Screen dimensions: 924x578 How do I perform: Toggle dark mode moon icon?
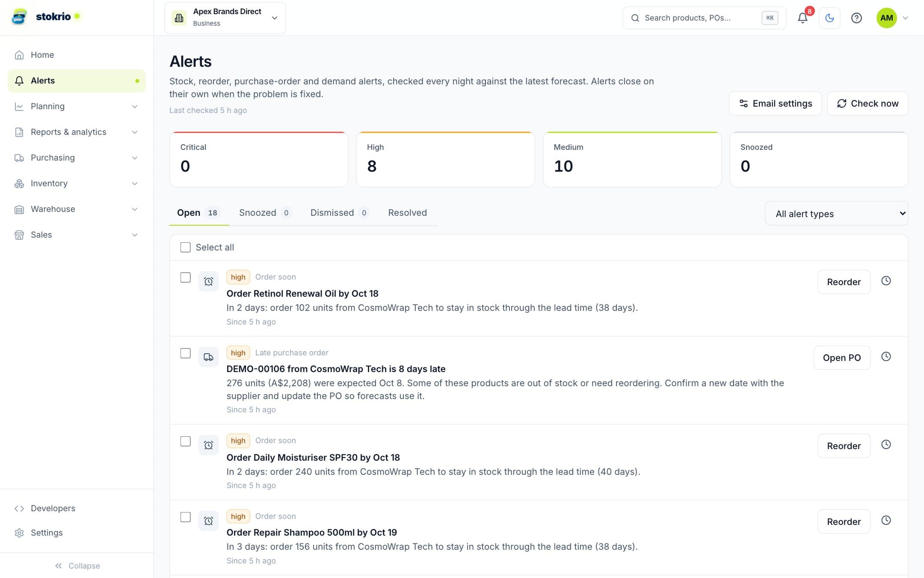click(829, 18)
